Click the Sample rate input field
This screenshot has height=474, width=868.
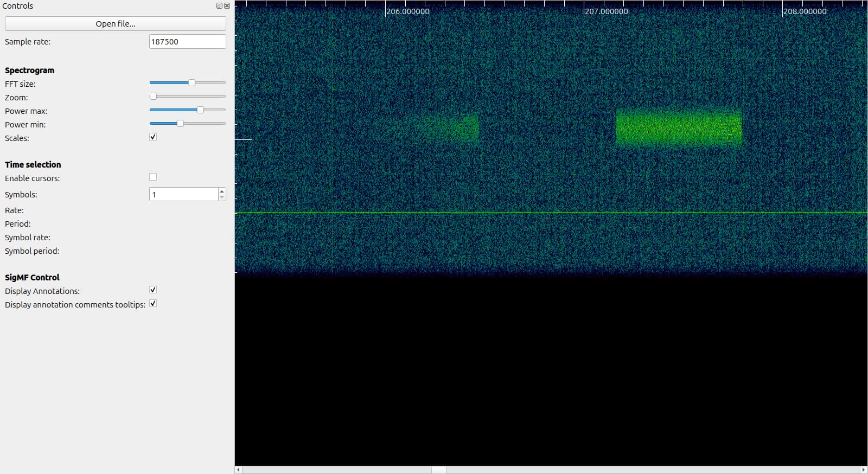point(187,42)
